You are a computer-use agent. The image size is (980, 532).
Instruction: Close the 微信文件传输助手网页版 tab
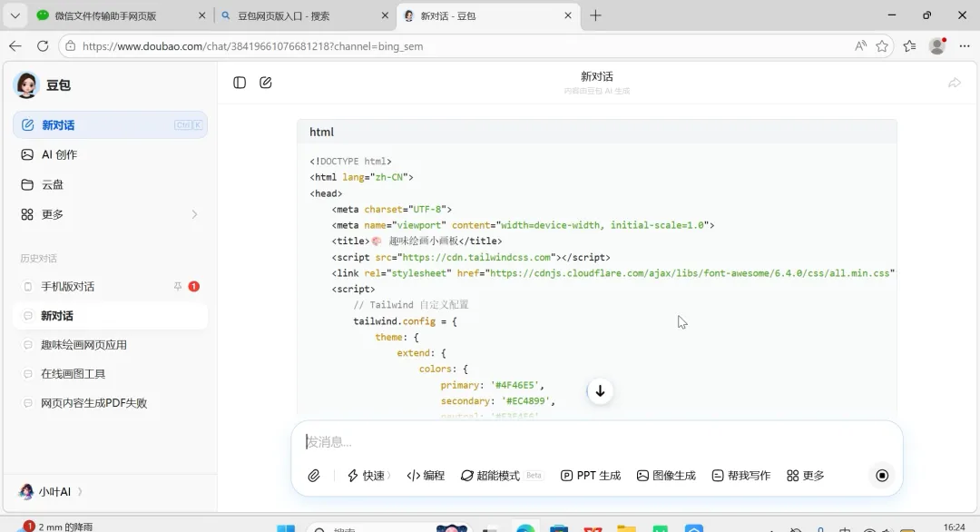[x=201, y=15]
